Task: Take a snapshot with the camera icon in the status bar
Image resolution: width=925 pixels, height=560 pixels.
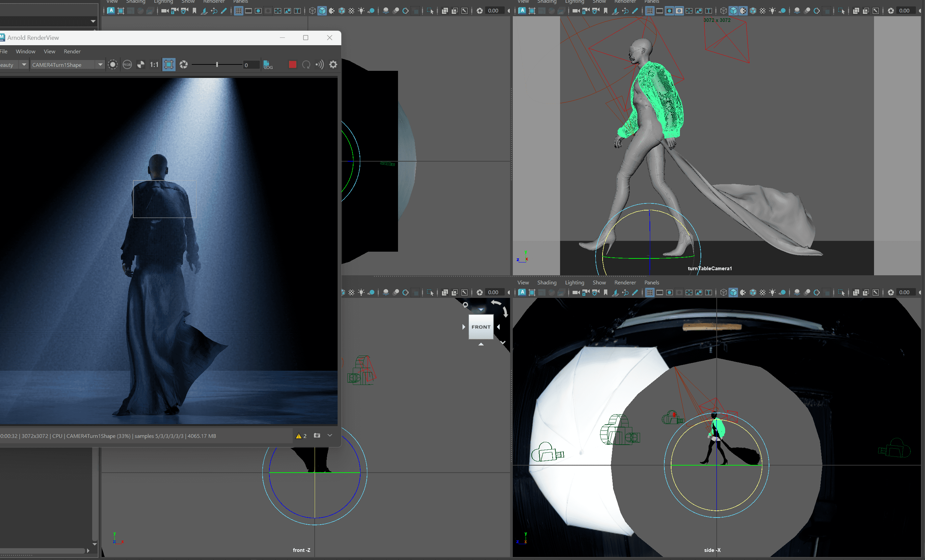Action: click(x=317, y=436)
